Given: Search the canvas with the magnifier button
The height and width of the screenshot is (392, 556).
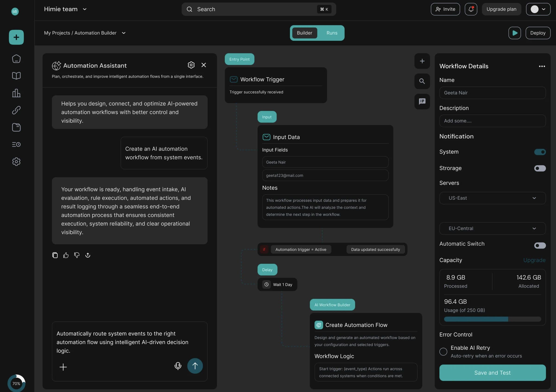Looking at the screenshot, I should [422, 81].
